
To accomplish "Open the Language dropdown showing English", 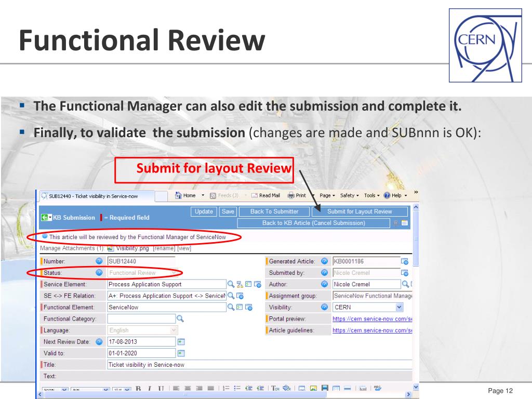I will (142, 330).
